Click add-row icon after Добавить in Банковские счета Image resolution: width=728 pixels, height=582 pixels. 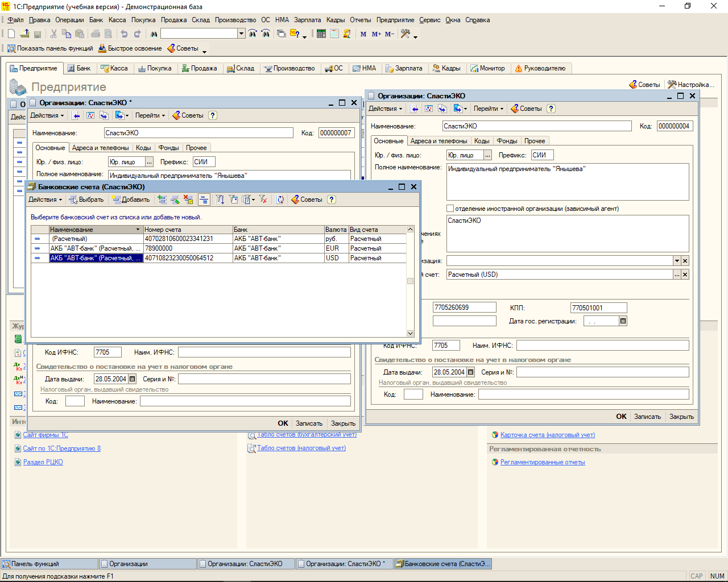click(162, 199)
